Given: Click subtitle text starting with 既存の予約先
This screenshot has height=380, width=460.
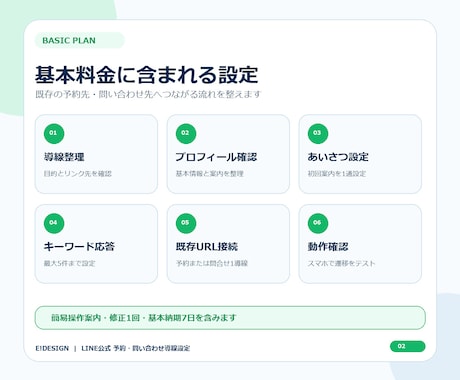Looking at the screenshot, I should (x=148, y=94).
